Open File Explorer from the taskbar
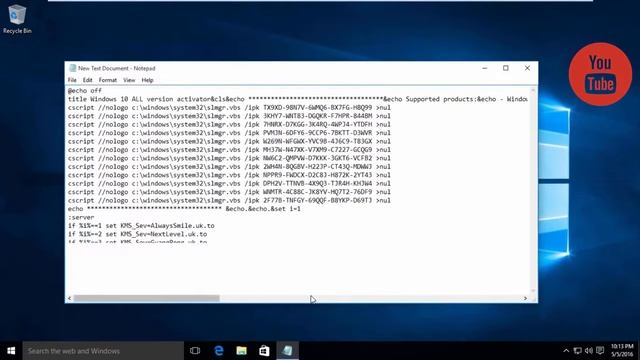640x360 pixels. (242, 351)
